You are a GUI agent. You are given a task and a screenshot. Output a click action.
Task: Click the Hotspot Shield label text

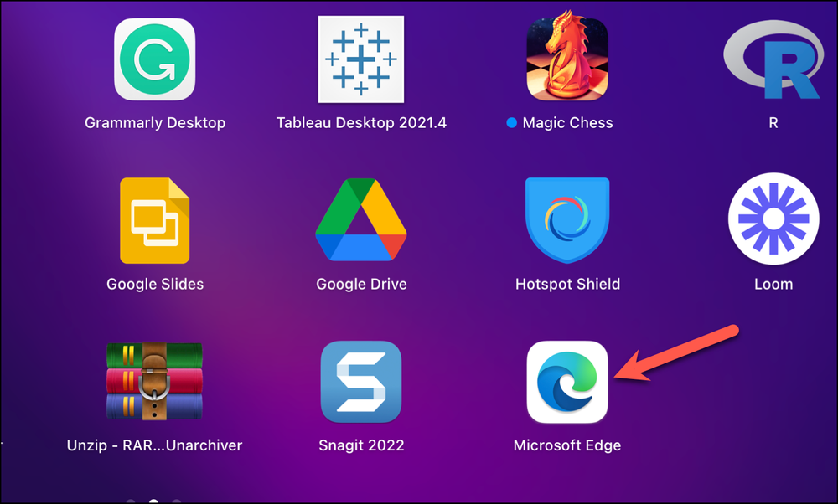[x=567, y=284]
